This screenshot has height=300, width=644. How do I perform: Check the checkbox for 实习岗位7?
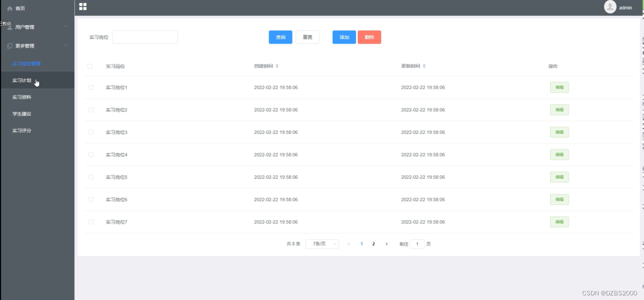(91, 222)
